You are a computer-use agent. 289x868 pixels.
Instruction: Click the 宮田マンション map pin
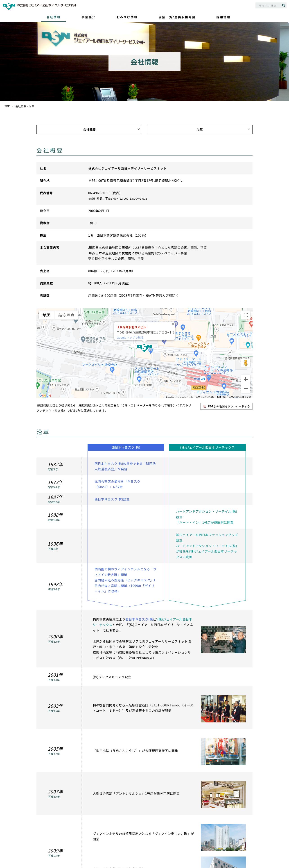(x=161, y=380)
